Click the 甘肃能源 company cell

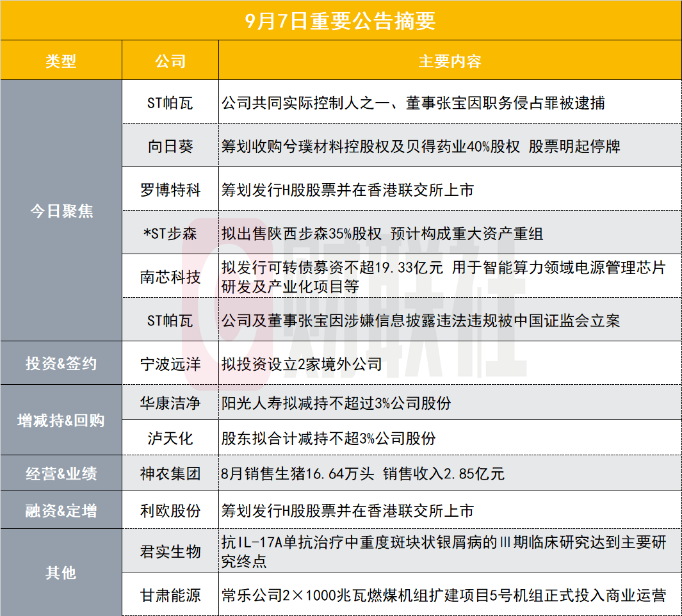(170, 595)
